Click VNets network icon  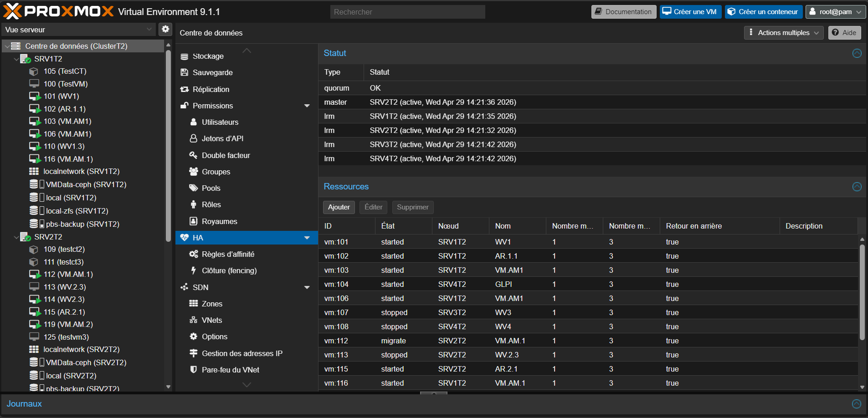pos(194,320)
